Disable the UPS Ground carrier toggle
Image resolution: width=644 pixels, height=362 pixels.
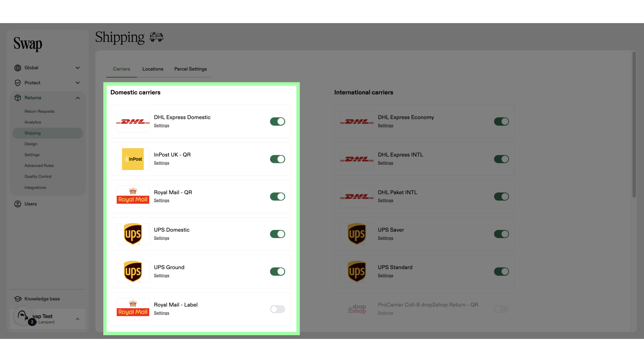pos(277,271)
